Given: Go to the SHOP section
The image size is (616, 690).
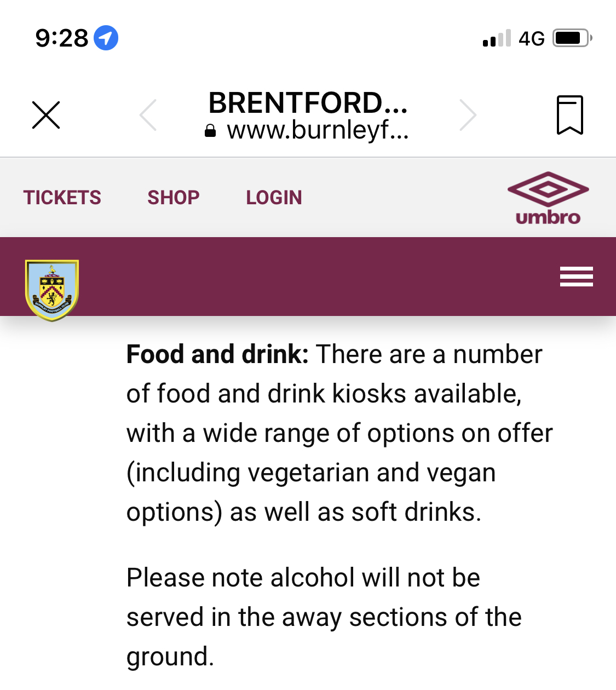Looking at the screenshot, I should coord(173,198).
